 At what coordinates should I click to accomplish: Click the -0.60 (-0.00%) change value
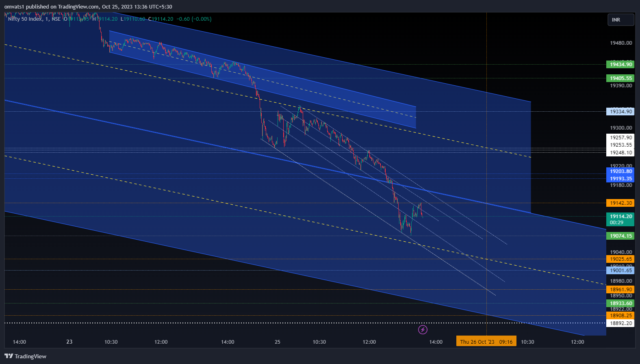coord(194,19)
